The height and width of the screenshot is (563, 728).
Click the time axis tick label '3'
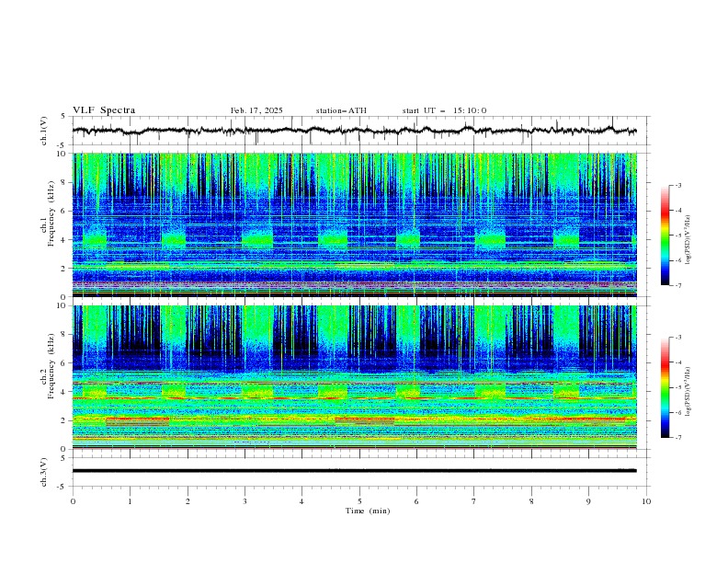[x=245, y=501]
